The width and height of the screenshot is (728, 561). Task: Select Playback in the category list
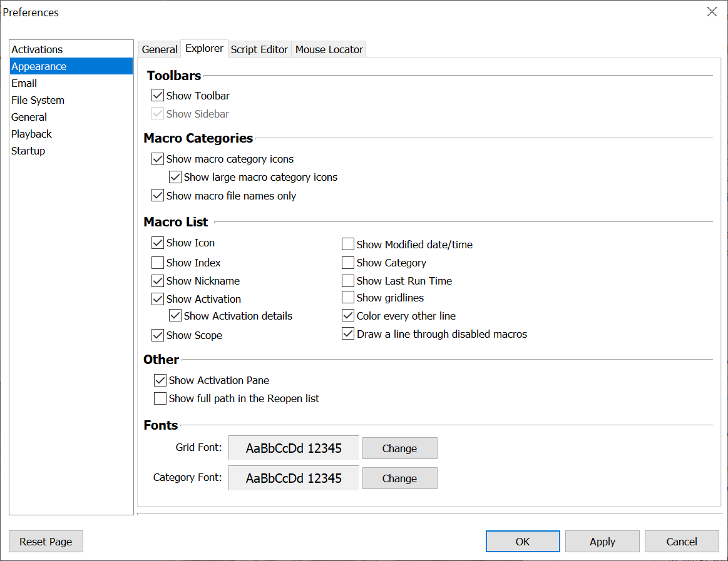31,134
